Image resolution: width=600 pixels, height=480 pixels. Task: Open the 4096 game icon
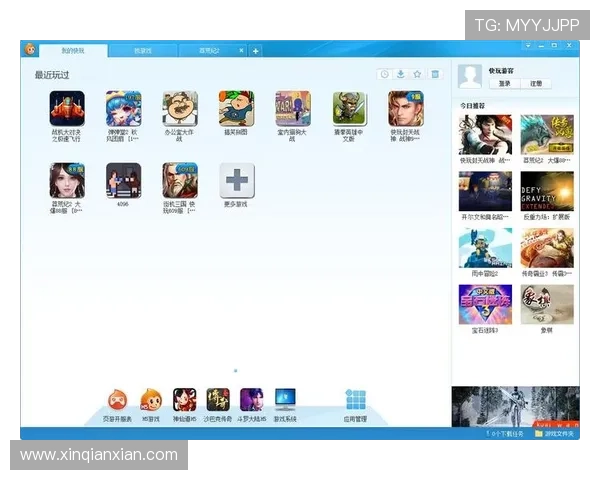pos(123,180)
